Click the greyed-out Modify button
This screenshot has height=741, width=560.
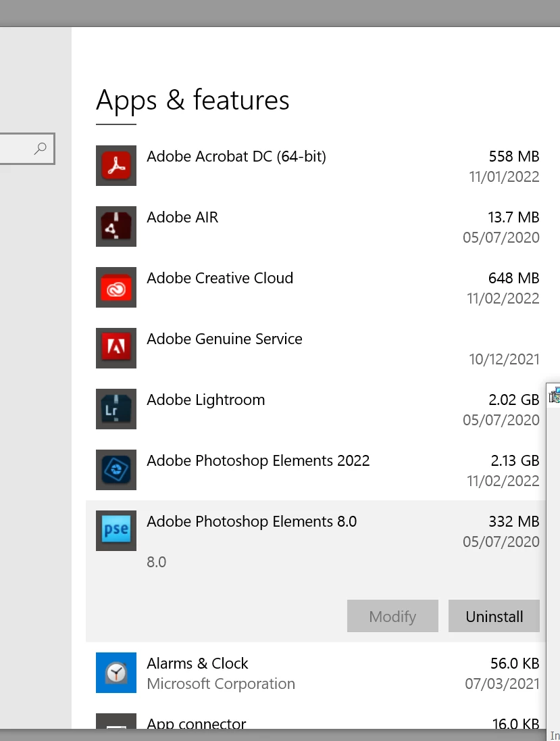[392, 616]
